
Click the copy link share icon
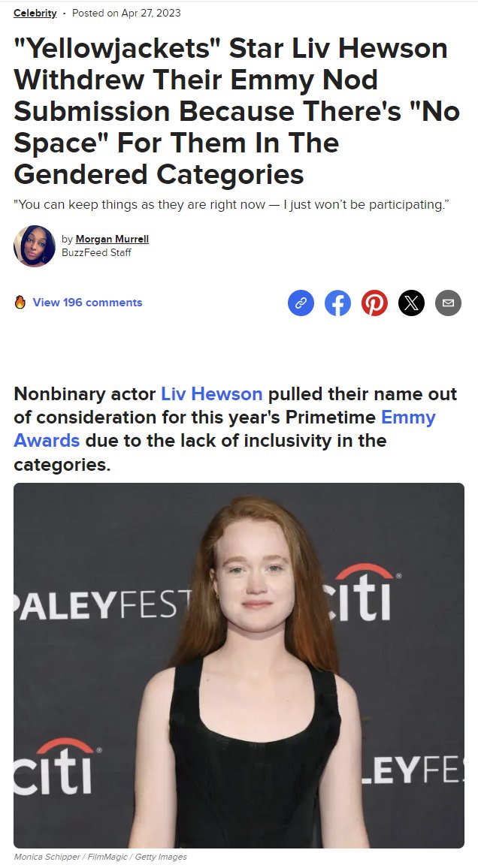click(301, 303)
